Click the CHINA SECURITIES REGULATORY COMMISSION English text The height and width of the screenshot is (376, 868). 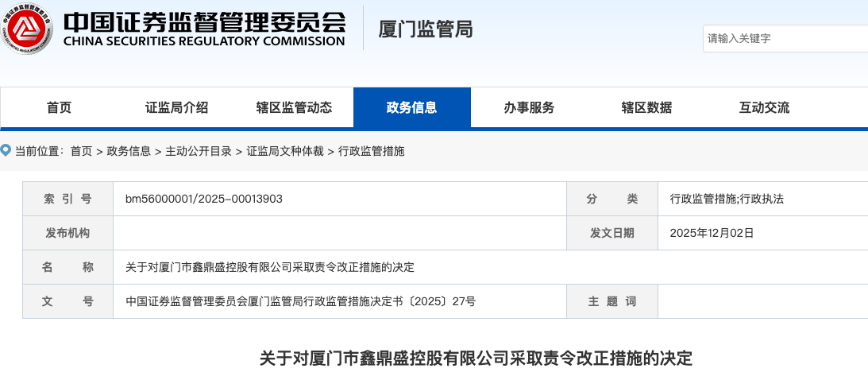(204, 41)
